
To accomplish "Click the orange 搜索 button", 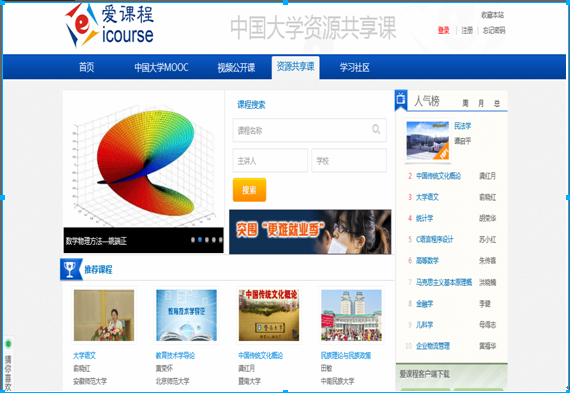I will (x=249, y=190).
